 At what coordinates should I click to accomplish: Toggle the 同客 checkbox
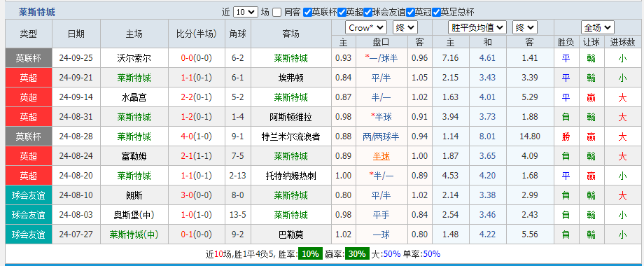(x=276, y=13)
